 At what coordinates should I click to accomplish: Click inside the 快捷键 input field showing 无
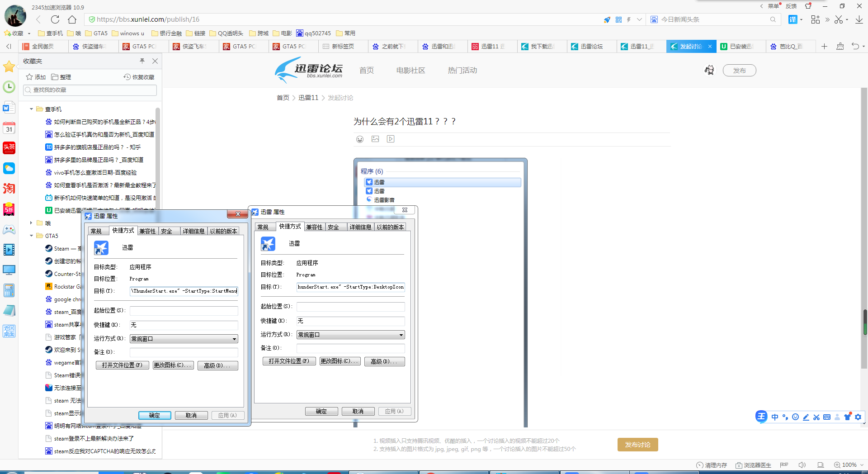pos(184,325)
